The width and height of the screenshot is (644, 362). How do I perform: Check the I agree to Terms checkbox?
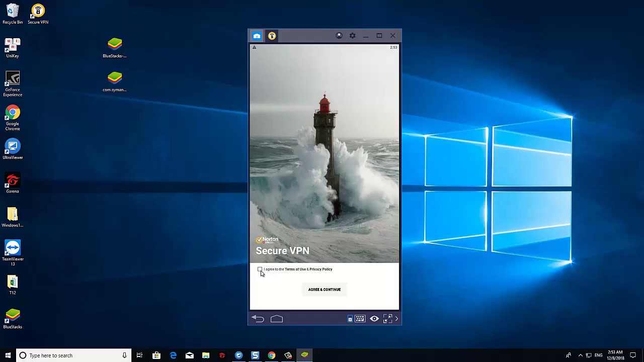click(260, 269)
